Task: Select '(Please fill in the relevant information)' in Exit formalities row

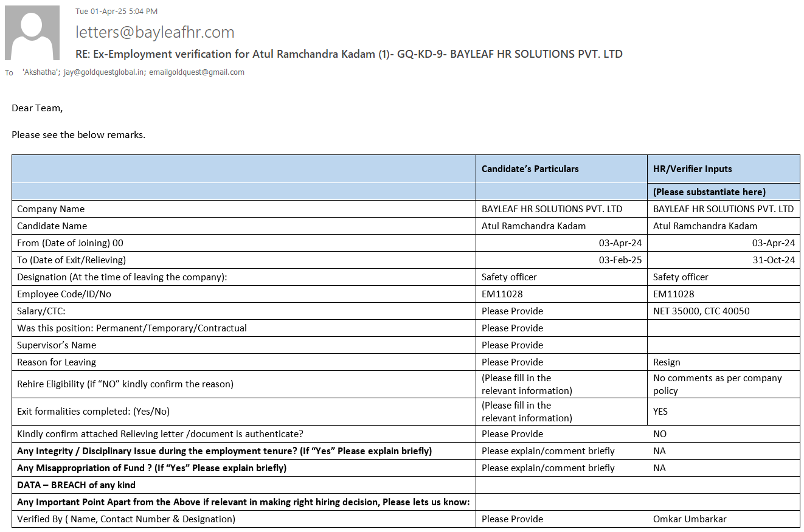Action: (527, 412)
